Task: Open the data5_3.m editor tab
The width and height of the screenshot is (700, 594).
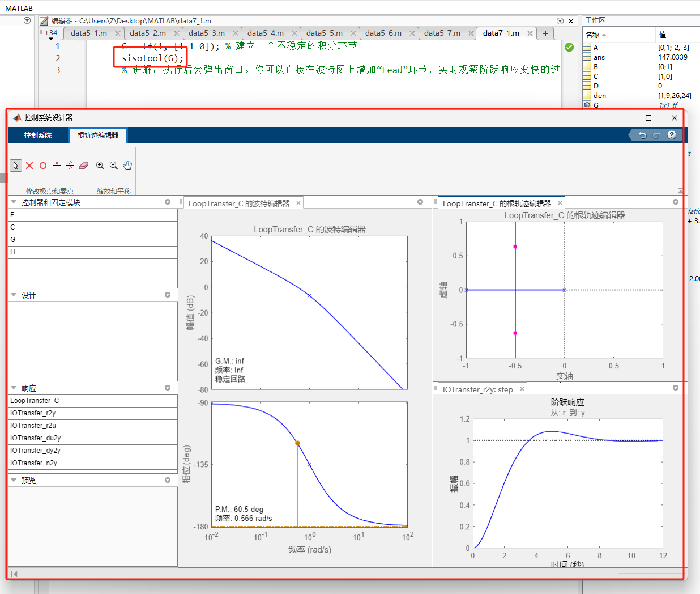Action: click(x=207, y=33)
